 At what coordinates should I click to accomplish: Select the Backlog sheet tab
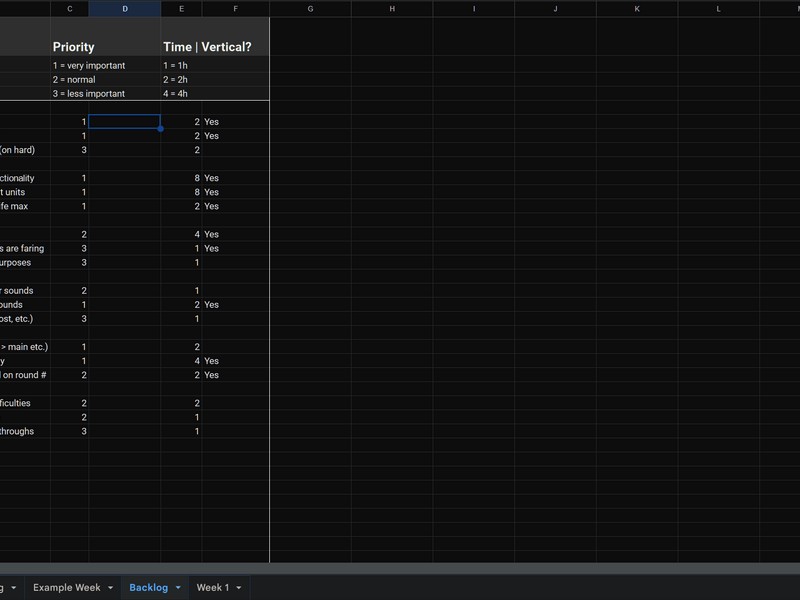click(x=148, y=588)
